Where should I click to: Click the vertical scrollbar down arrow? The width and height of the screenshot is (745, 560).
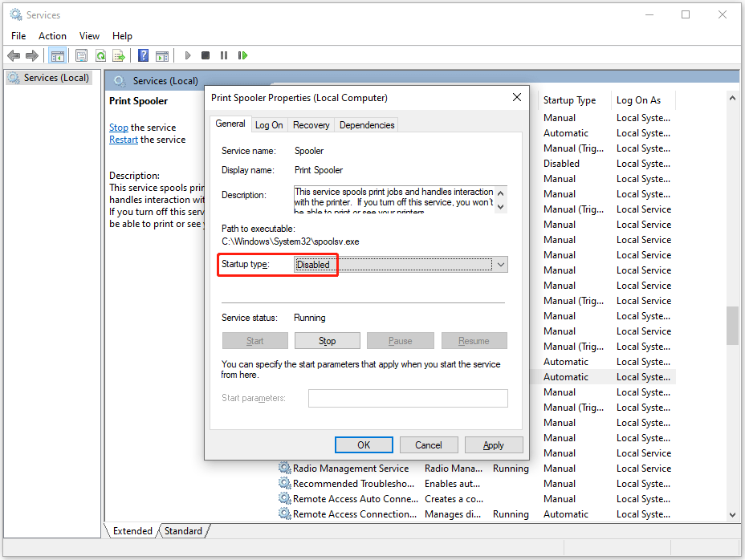click(x=731, y=514)
